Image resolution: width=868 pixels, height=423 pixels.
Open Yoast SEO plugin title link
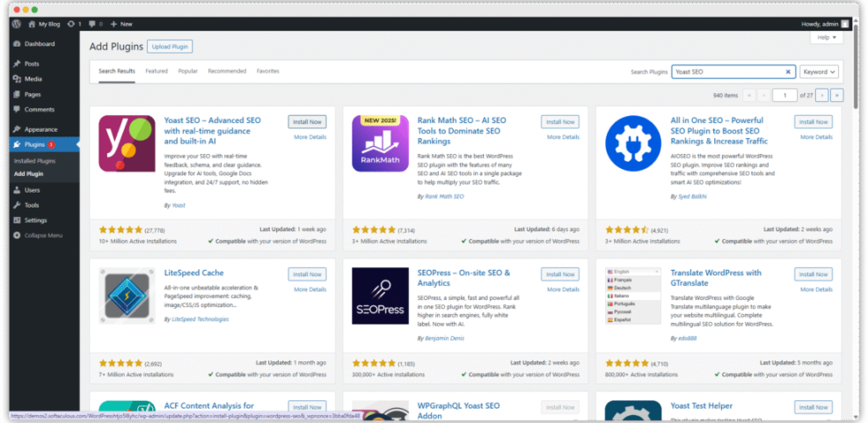(213, 131)
